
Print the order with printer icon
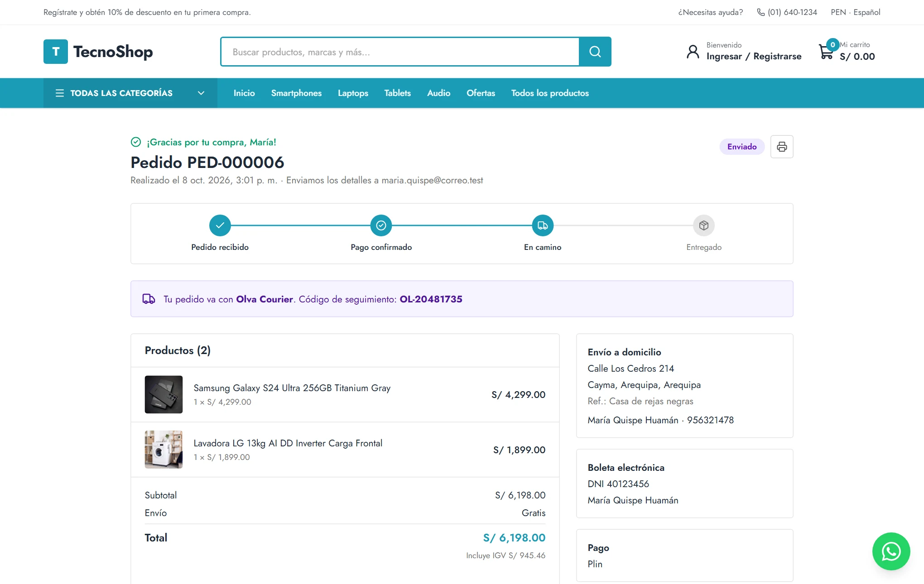[782, 147]
